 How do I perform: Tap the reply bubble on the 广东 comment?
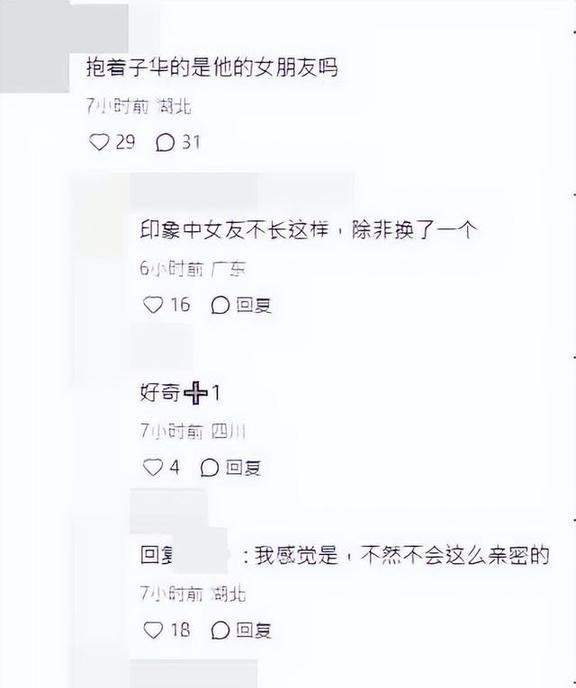click(x=220, y=305)
